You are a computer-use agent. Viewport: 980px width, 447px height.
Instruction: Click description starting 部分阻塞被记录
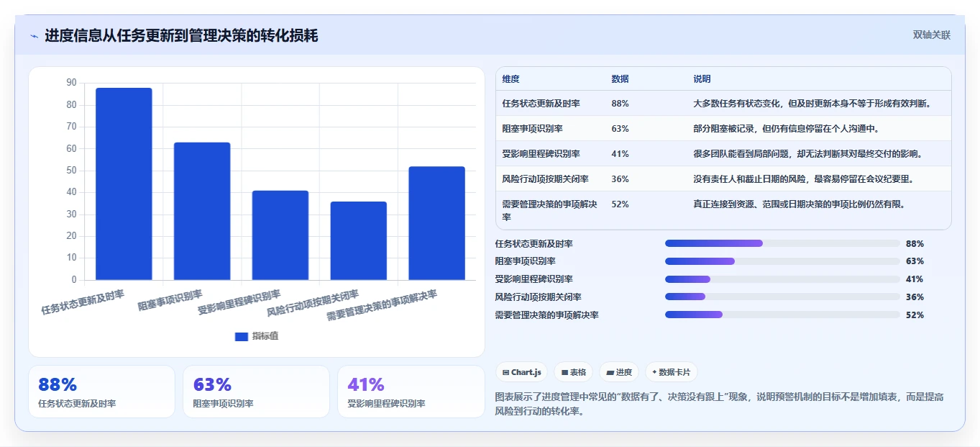pyautogui.click(x=787, y=129)
